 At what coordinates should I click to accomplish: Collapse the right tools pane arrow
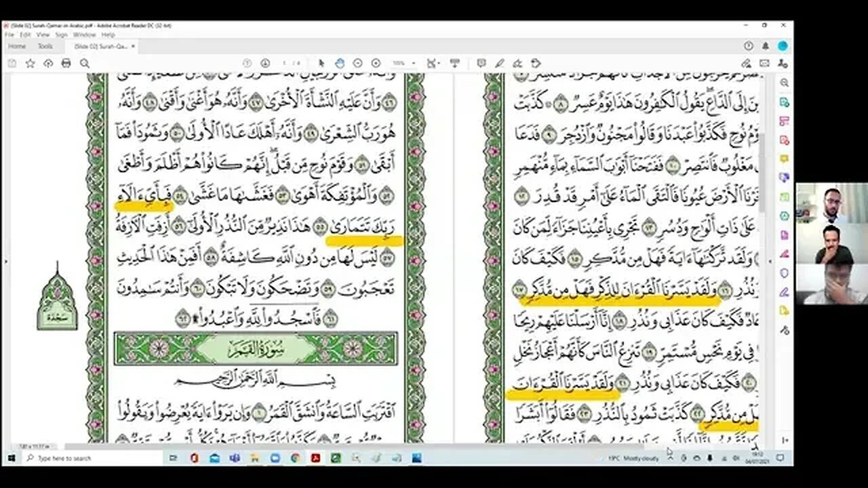770,261
